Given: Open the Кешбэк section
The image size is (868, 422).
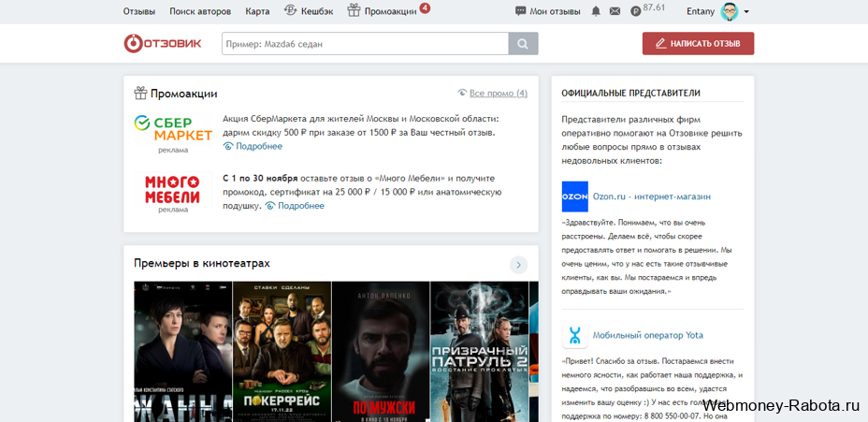Looking at the screenshot, I should click(x=317, y=11).
